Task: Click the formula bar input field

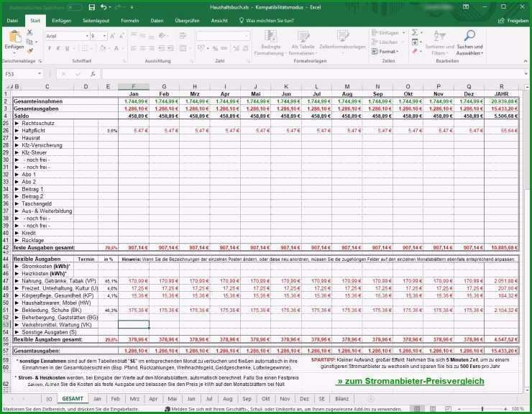Action: (312, 73)
